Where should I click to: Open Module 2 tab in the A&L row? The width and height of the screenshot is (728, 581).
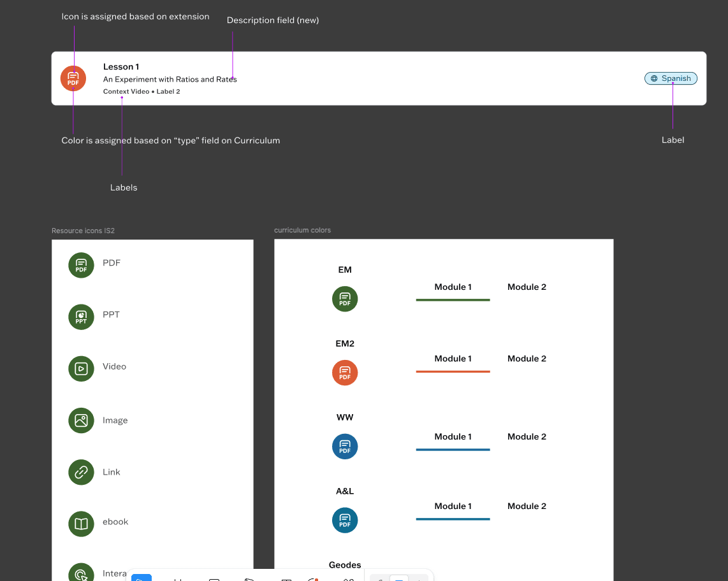click(x=527, y=506)
